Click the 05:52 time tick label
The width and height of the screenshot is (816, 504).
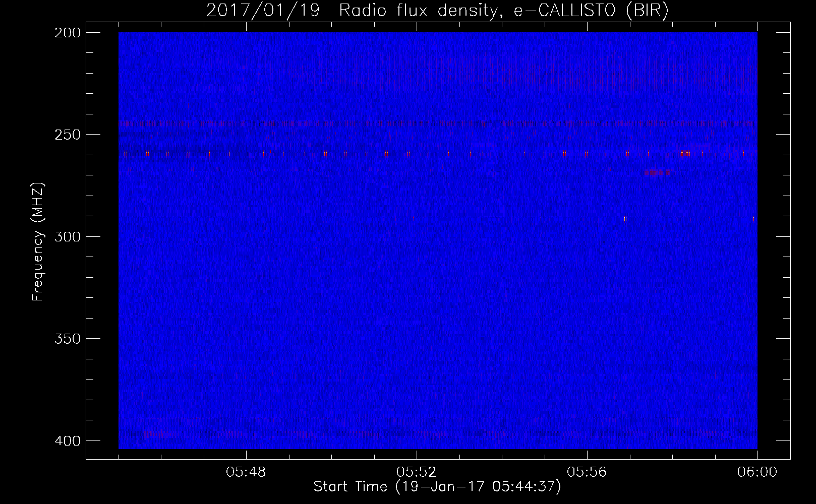tap(417, 472)
